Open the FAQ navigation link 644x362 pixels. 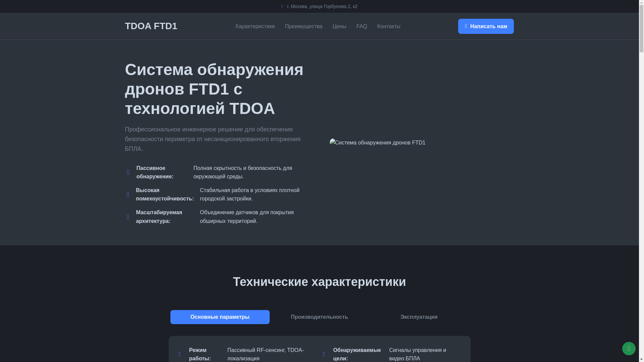click(x=362, y=26)
